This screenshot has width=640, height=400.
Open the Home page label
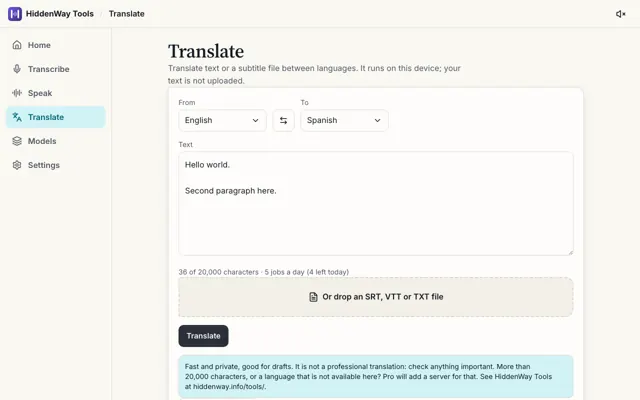point(39,45)
